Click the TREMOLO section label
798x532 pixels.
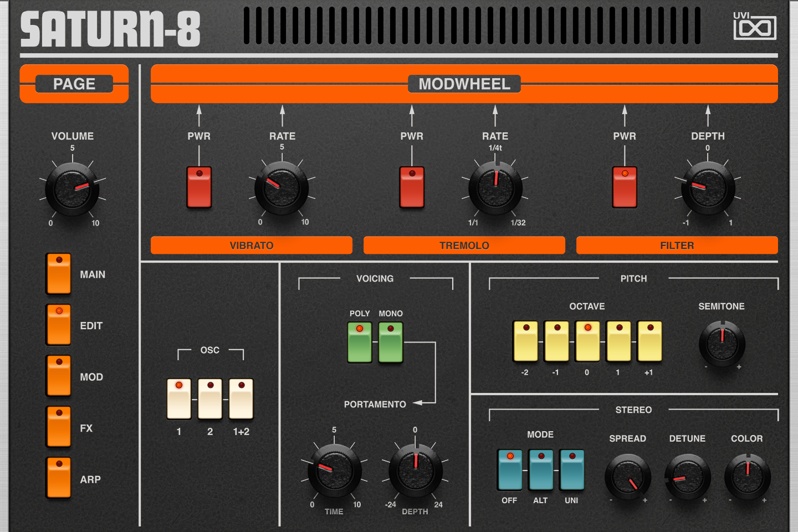pyautogui.click(x=464, y=245)
